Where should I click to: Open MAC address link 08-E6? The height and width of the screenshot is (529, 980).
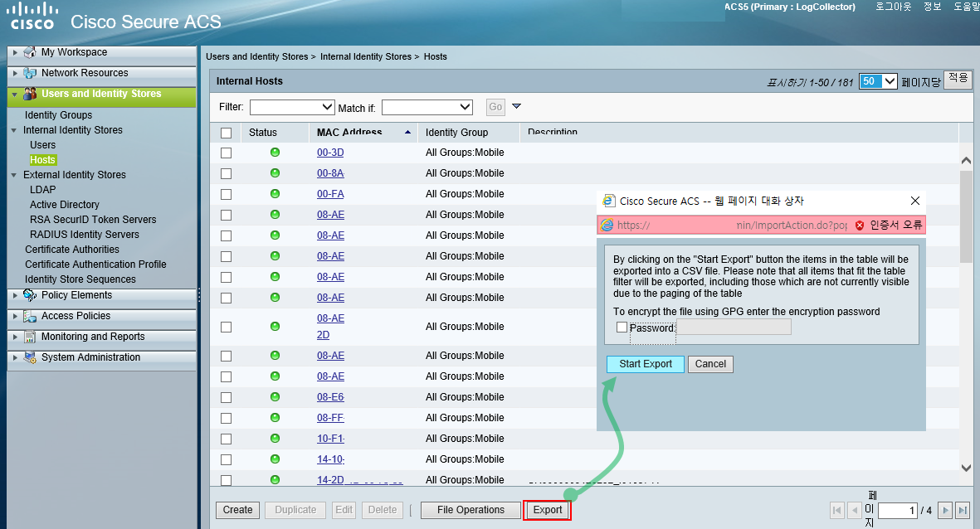click(330, 397)
